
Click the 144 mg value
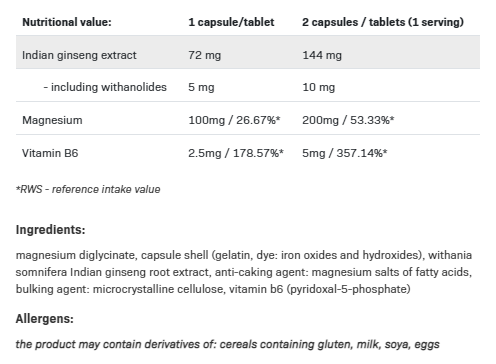(x=322, y=55)
